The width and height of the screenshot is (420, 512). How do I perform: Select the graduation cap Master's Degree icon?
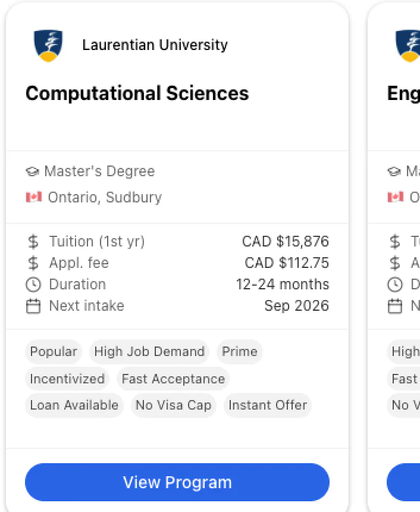[x=34, y=171]
